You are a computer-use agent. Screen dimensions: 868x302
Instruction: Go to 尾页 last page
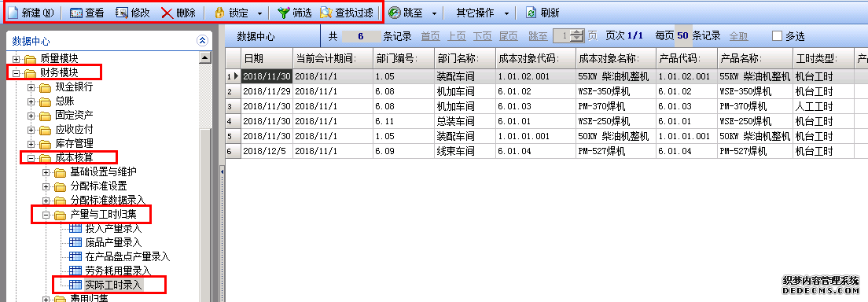click(509, 36)
